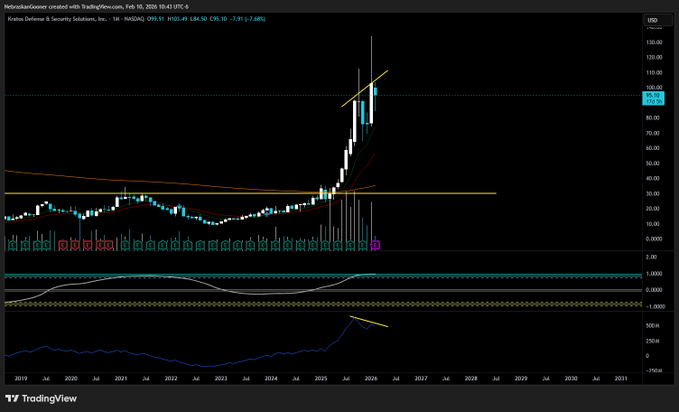Click the rightmost green earnings marker
This screenshot has height=412, width=679.
[x=363, y=244]
